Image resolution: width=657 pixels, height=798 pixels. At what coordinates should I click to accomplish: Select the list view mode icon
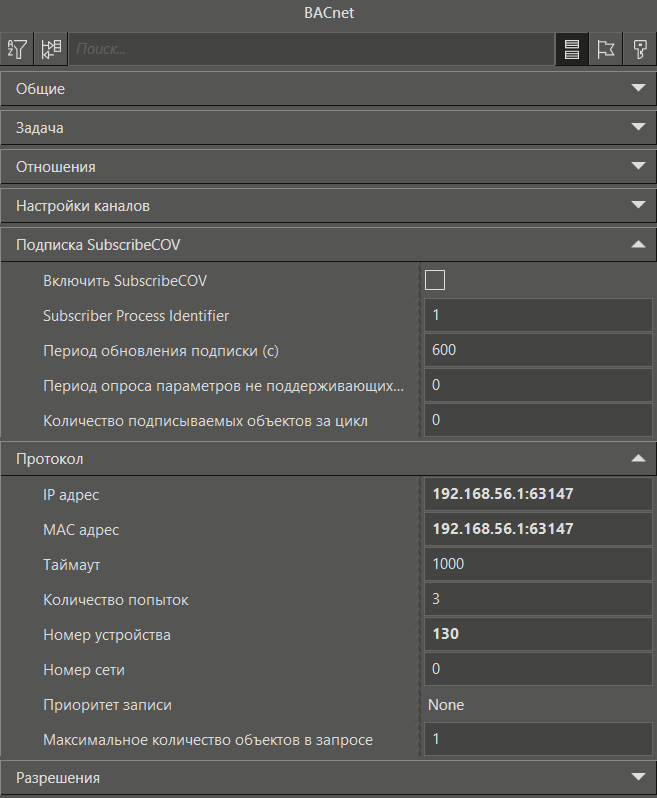(x=572, y=49)
